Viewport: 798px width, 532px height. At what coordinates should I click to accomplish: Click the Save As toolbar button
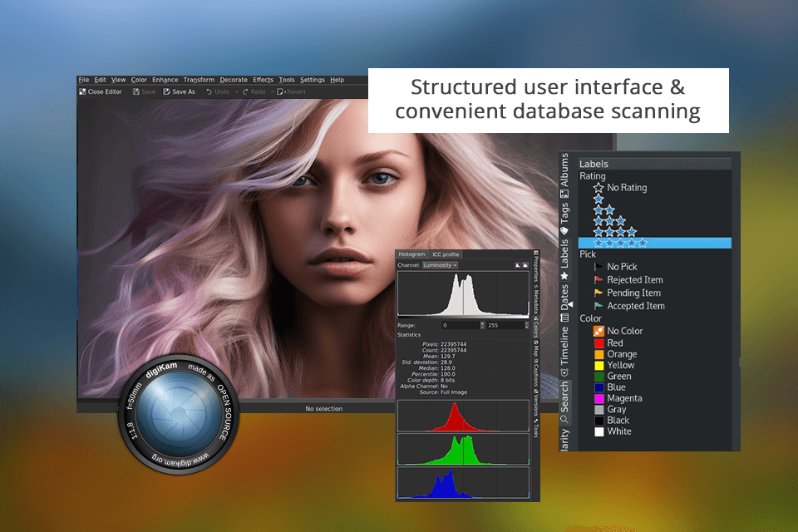coord(180,91)
